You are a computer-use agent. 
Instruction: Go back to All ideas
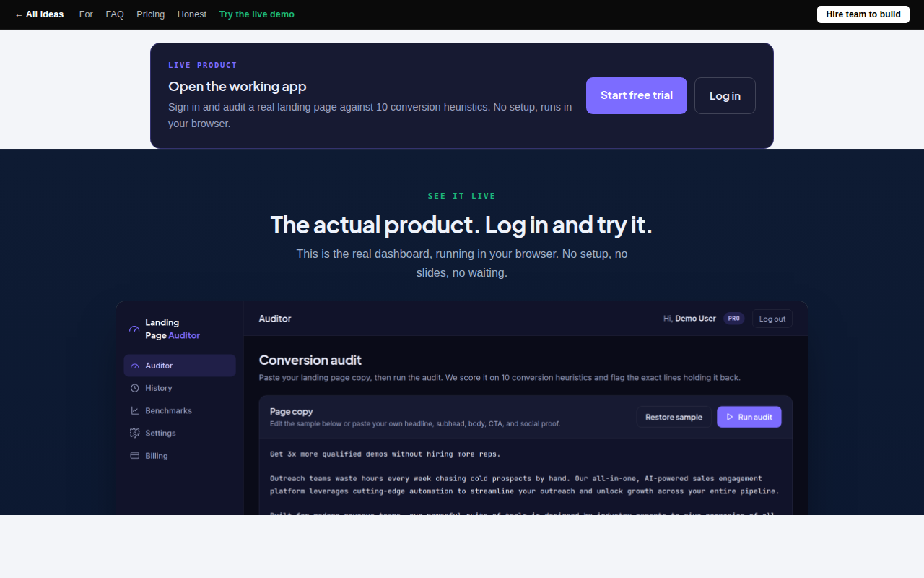point(39,14)
